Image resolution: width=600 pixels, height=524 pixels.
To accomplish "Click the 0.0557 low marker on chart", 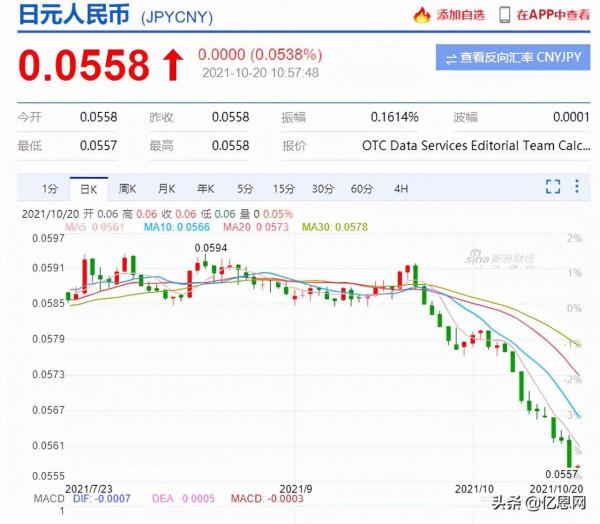I will [561, 474].
